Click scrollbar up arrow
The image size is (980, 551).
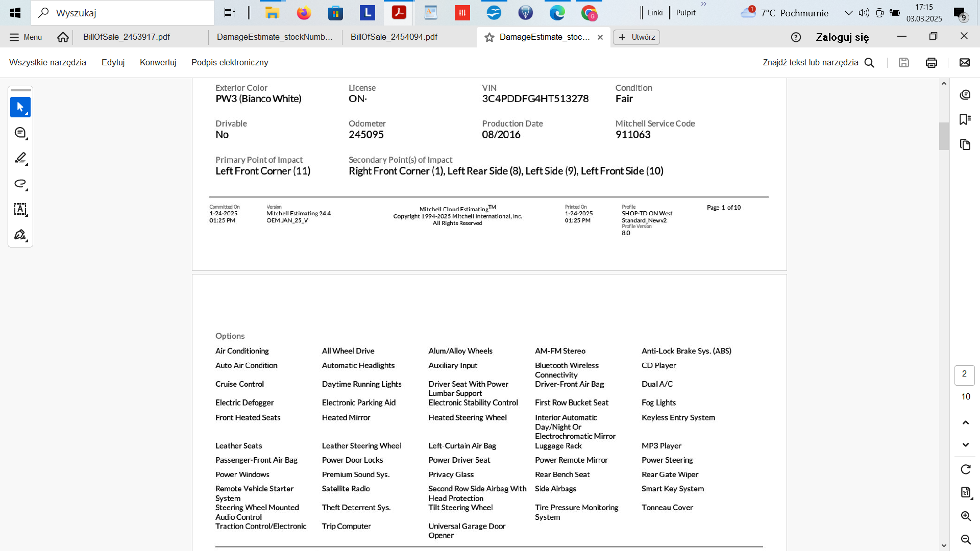[x=944, y=84]
